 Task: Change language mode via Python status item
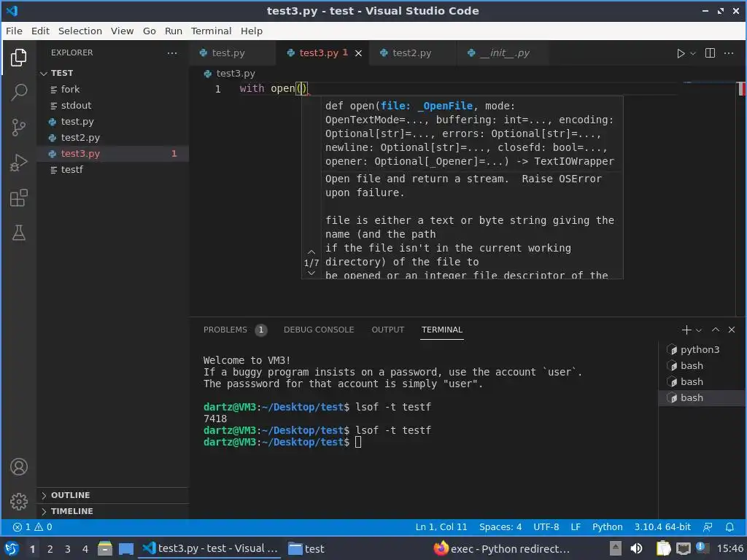(x=608, y=527)
